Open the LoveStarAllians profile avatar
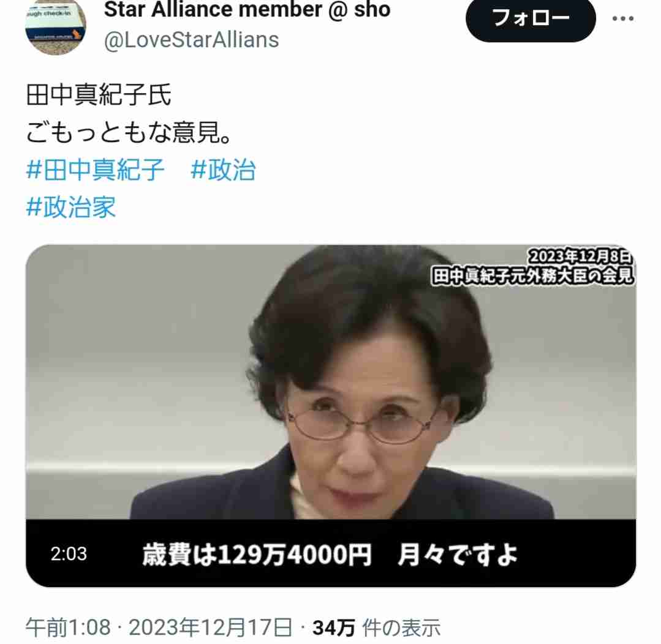The width and height of the screenshot is (661, 644). 56,26
